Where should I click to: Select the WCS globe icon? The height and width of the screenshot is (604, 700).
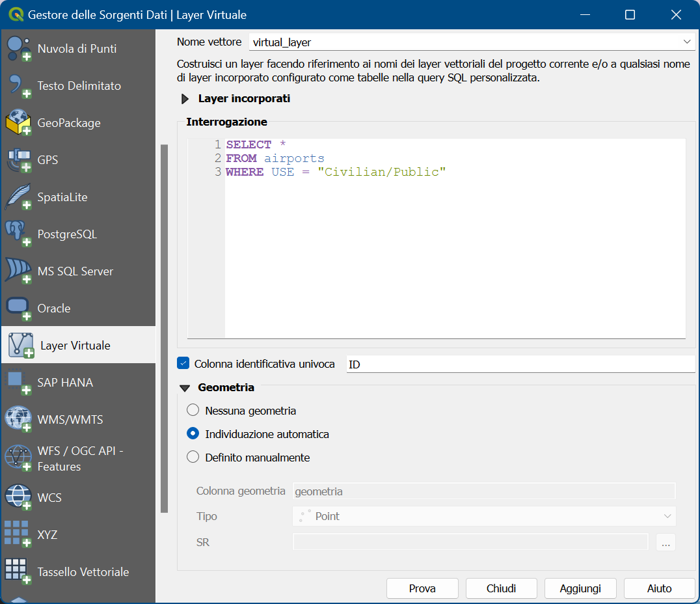[18, 497]
